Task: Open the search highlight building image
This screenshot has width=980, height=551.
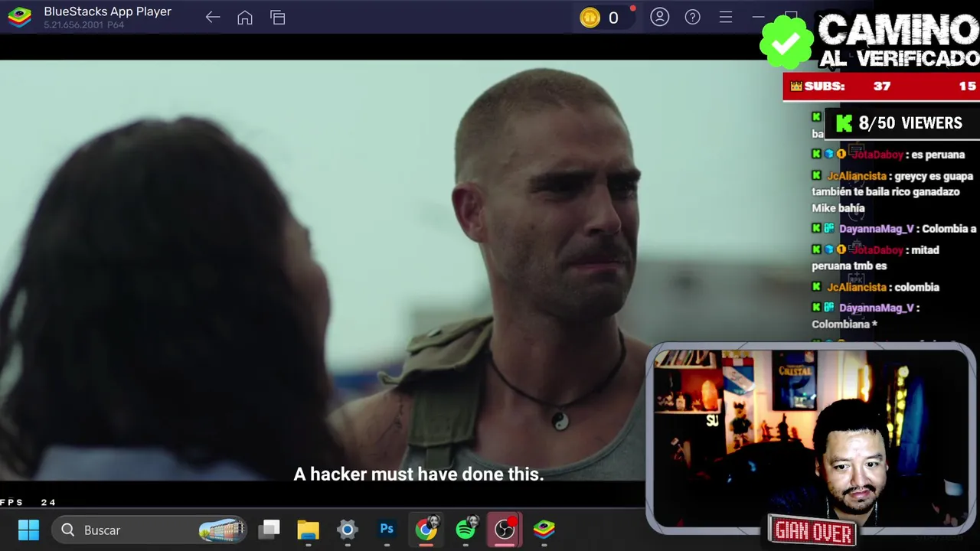Action: click(221, 530)
